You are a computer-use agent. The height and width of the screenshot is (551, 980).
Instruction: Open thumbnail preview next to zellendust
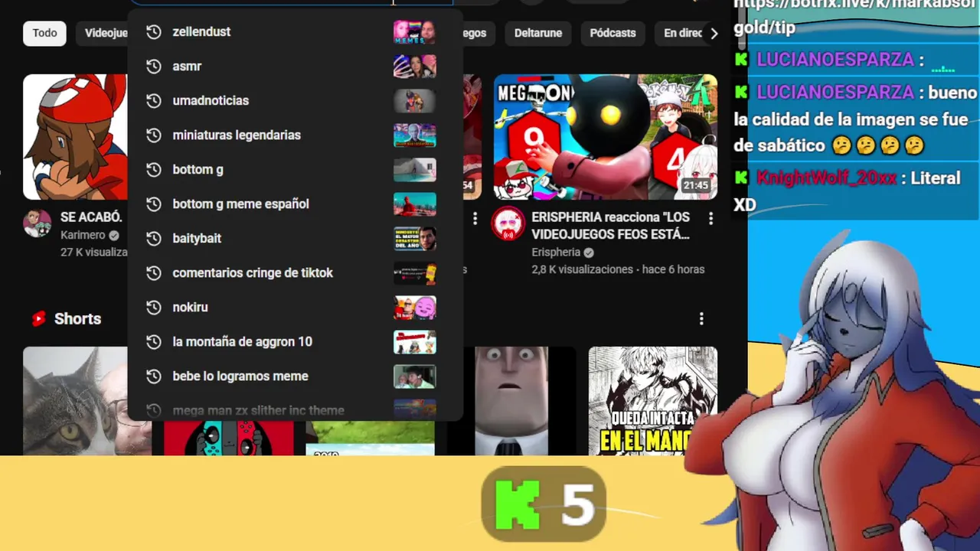(415, 31)
